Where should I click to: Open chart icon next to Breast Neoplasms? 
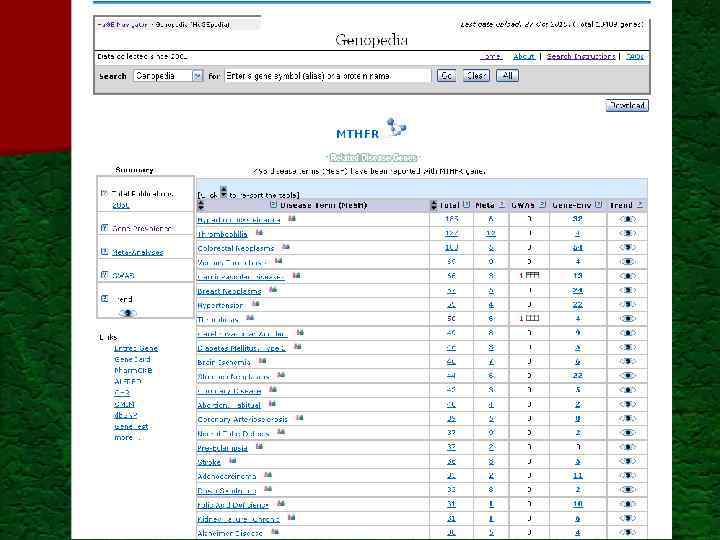[273, 290]
